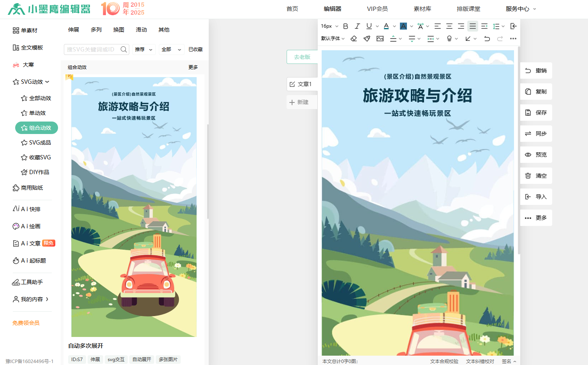Screen dimensions: 588x365
Task: Open 素材库 in the top navigation
Action: pyautogui.click(x=422, y=9)
